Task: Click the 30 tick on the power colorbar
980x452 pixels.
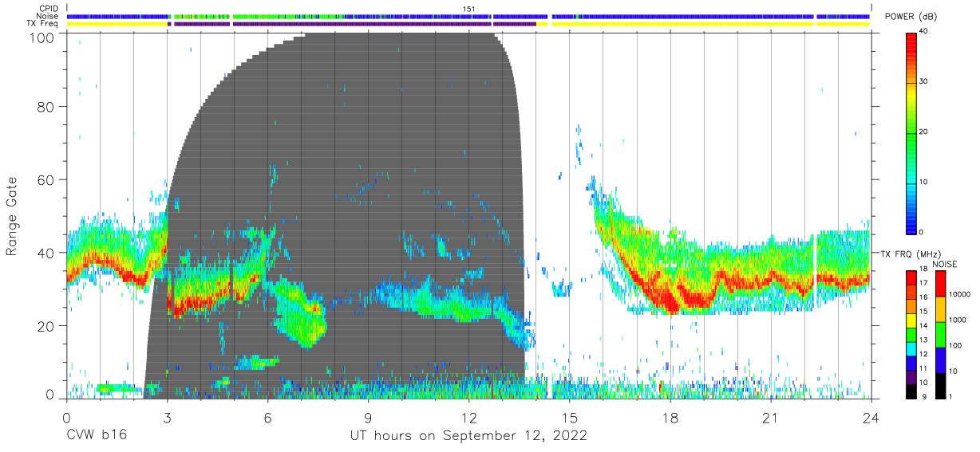Action: point(923,81)
